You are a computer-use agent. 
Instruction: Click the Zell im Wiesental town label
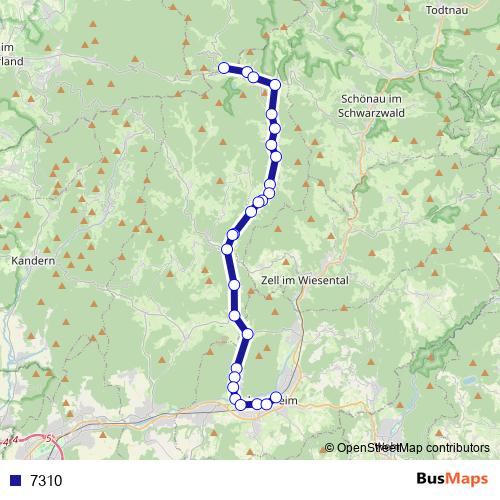point(305,280)
